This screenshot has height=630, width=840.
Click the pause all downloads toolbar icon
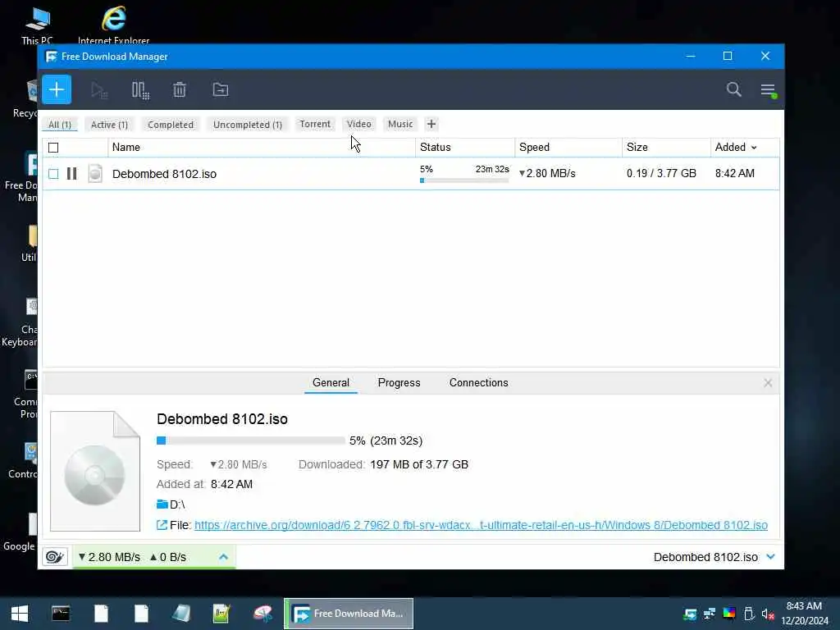(x=140, y=90)
